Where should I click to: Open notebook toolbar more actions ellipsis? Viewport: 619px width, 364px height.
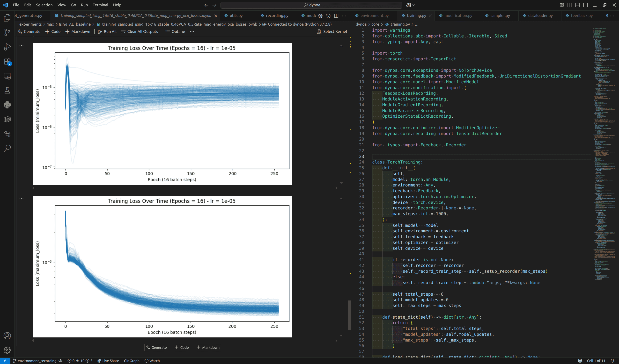pyautogui.click(x=192, y=31)
